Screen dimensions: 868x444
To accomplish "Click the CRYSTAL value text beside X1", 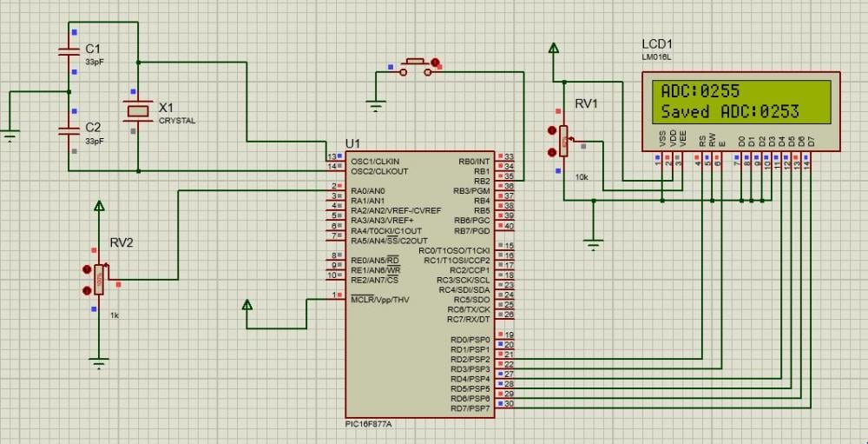I will point(177,121).
